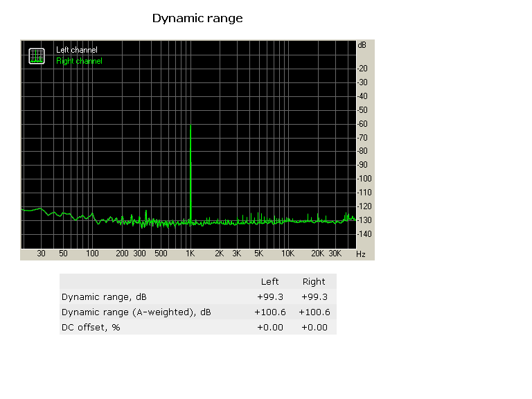The height and width of the screenshot is (399, 532).
Task: Click the -130 dB axis label
Action: (x=364, y=220)
